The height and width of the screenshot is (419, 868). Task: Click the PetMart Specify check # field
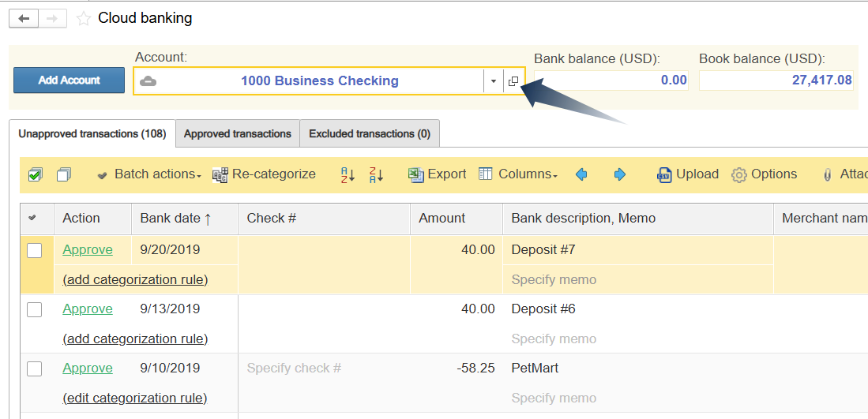pos(294,368)
